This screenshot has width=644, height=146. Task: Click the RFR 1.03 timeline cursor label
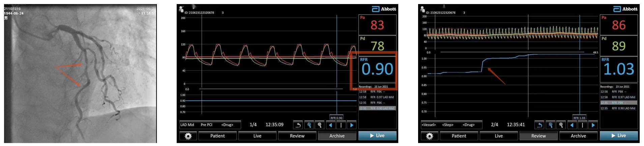tap(579, 118)
